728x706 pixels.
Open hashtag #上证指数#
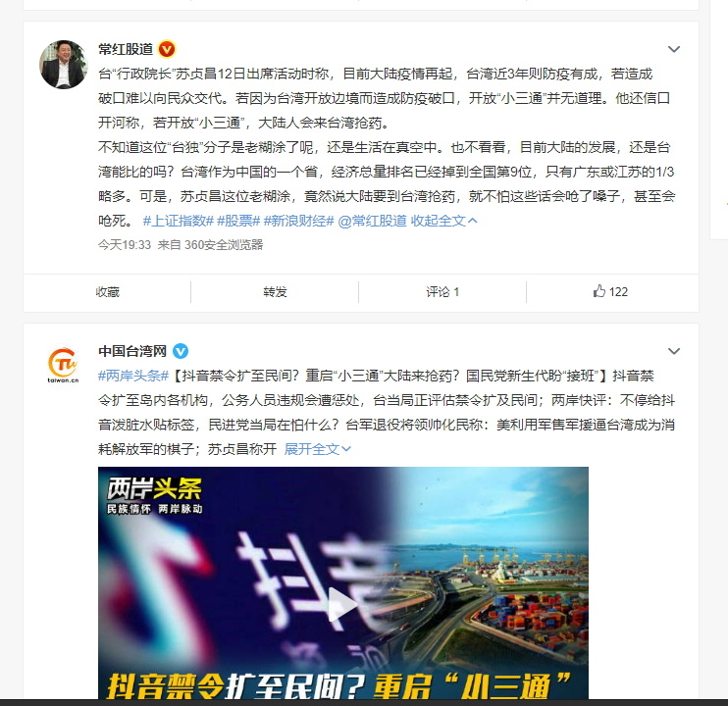click(x=179, y=221)
